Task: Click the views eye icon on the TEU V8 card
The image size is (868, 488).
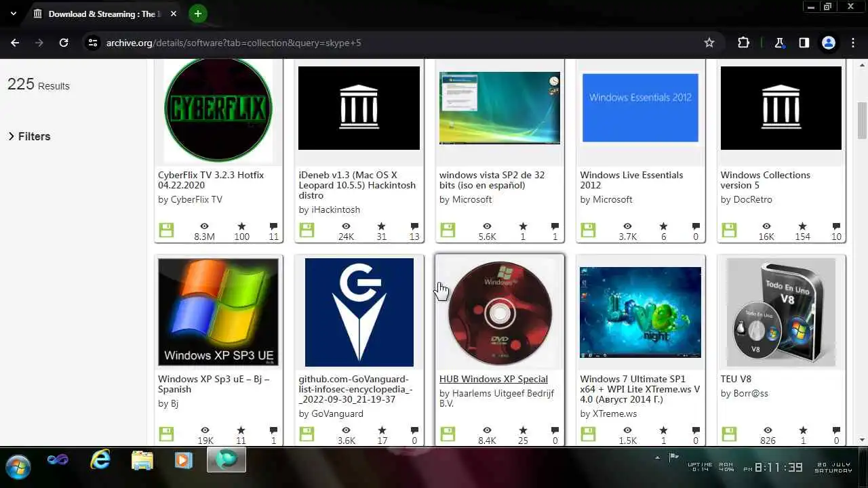Action: click(x=768, y=430)
